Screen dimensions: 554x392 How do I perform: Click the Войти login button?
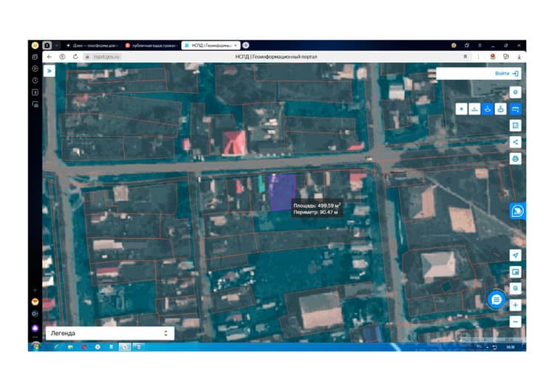click(506, 74)
